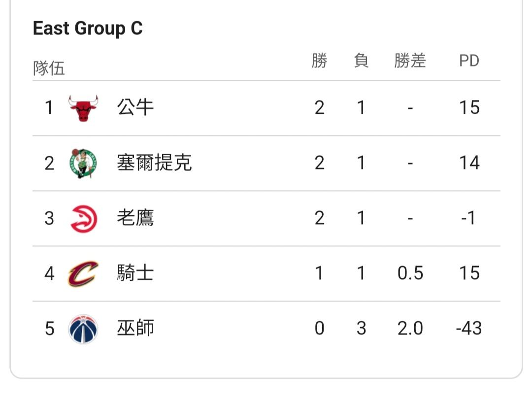The height and width of the screenshot is (403, 532).
Task: Open the Chicago Bulls team logo
Action: [83, 108]
